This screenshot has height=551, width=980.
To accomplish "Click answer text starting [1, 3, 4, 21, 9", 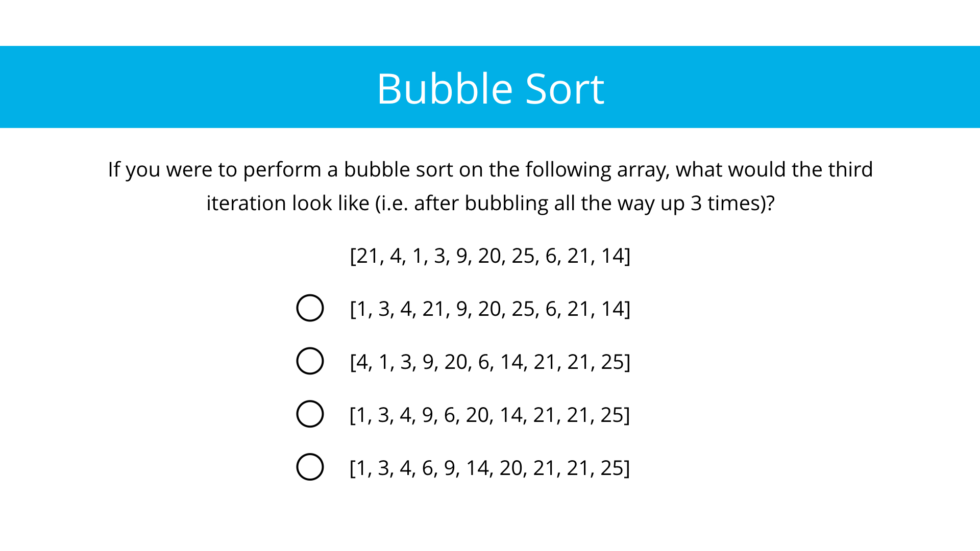I will pyautogui.click(x=490, y=309).
